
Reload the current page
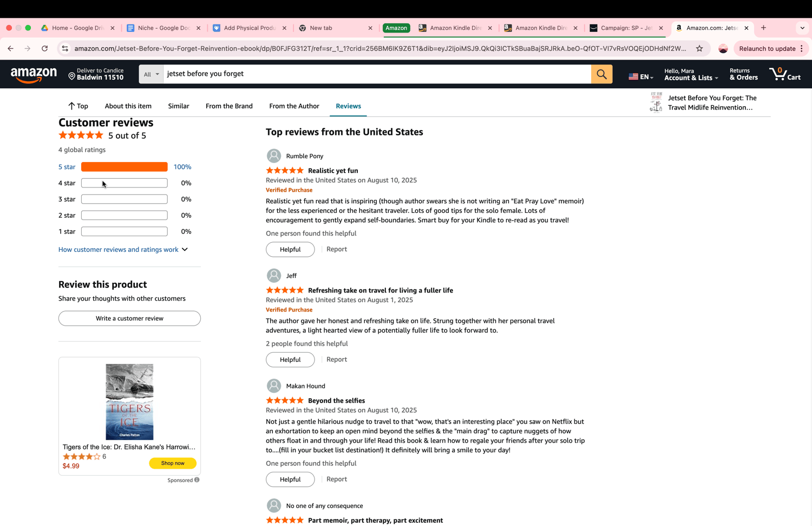(x=45, y=49)
